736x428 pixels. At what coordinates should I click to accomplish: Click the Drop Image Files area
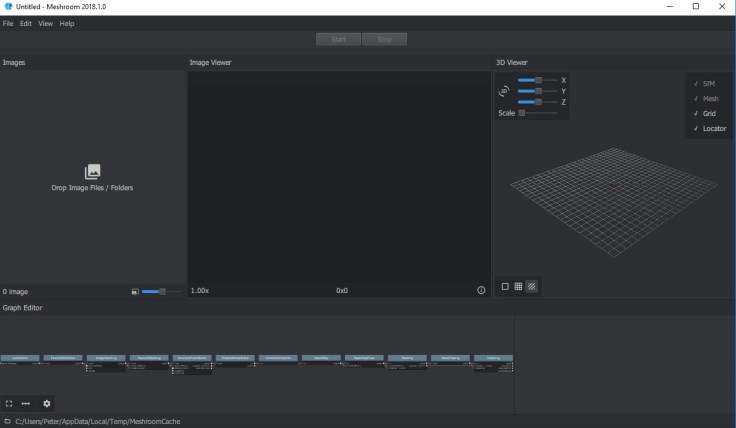[92, 177]
